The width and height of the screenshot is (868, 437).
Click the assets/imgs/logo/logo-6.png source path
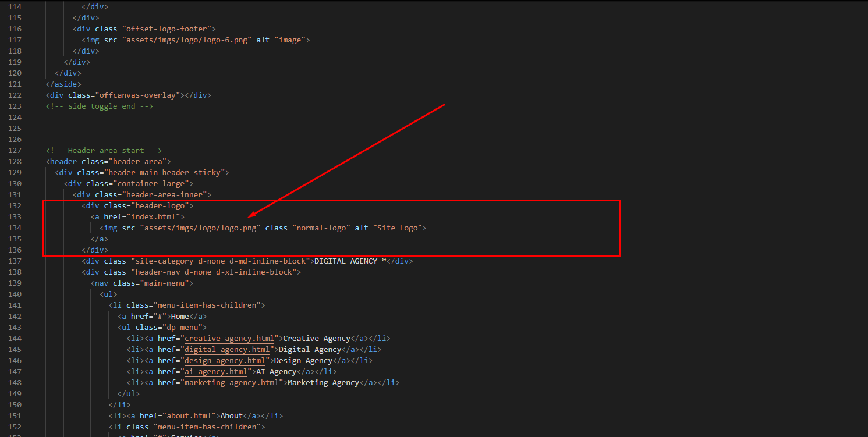point(189,40)
